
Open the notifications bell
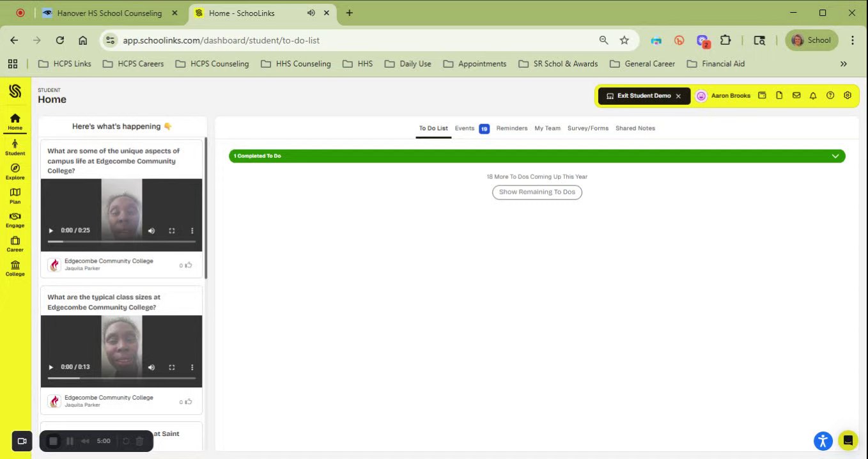pos(813,95)
